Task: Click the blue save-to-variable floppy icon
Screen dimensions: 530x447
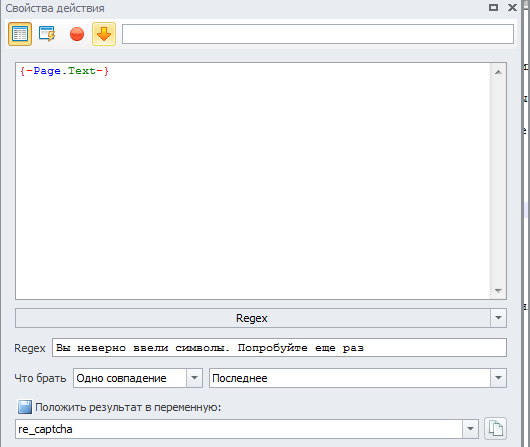Action: pos(25,407)
